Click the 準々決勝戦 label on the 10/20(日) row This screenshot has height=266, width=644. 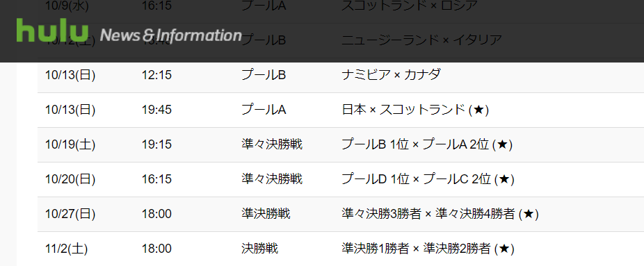272,179
